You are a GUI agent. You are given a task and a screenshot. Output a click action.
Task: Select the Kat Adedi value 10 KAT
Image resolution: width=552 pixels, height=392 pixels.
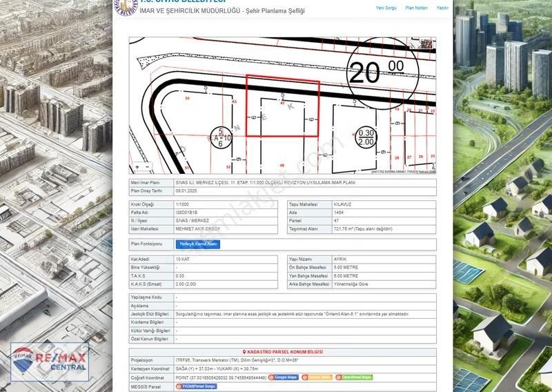click(182, 259)
